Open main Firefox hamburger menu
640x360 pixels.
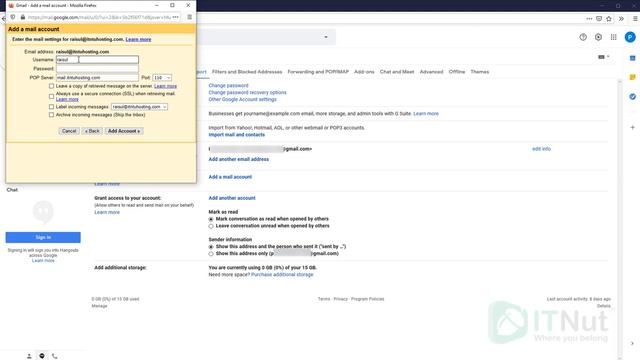pyautogui.click(x=635, y=18)
